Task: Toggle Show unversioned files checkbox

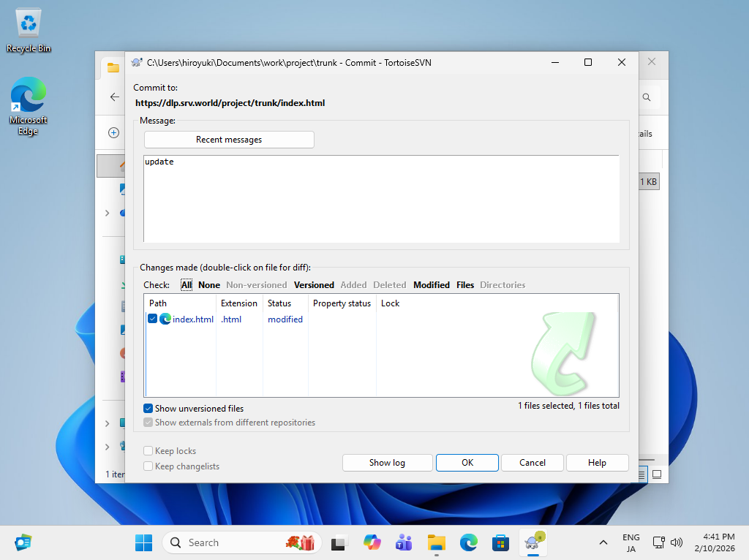Action: [x=148, y=408]
